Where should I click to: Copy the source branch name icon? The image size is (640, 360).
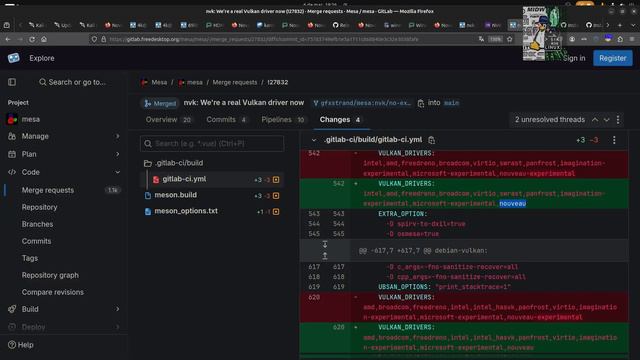click(421, 103)
